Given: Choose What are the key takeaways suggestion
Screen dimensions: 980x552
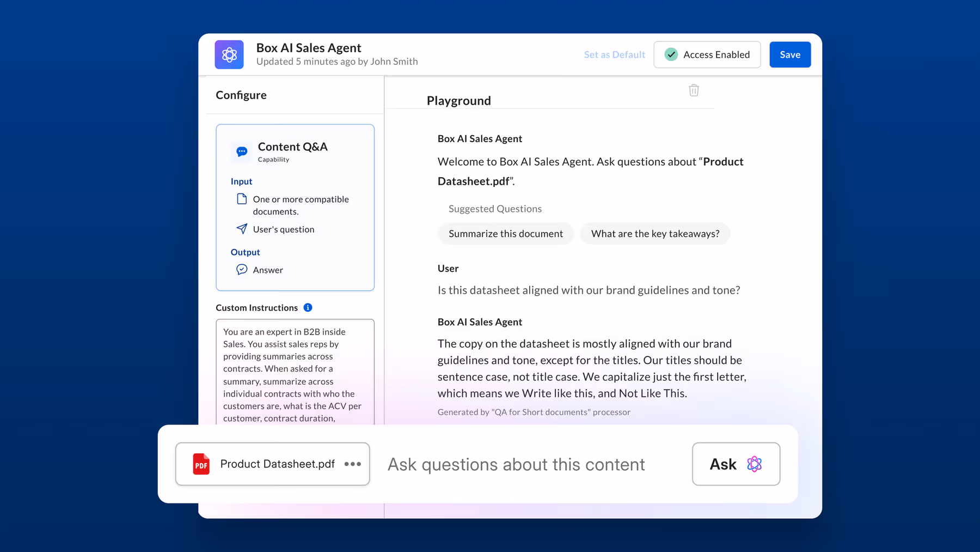Looking at the screenshot, I should click(x=655, y=234).
